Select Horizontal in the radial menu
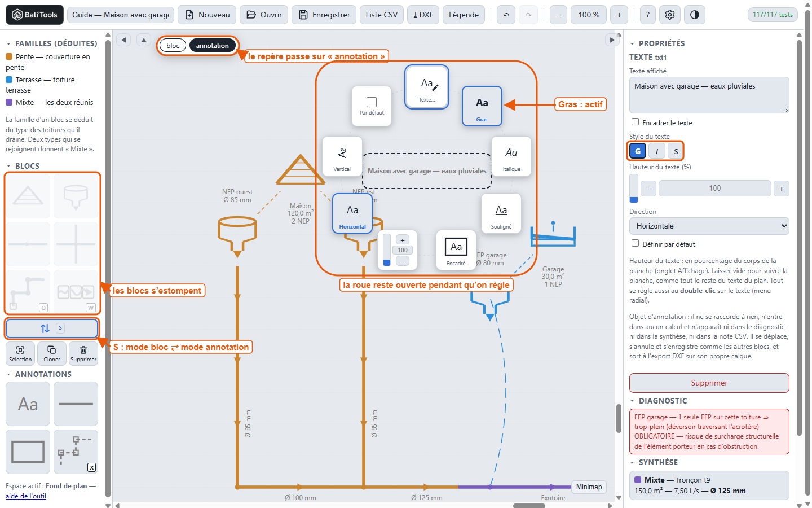 352,213
